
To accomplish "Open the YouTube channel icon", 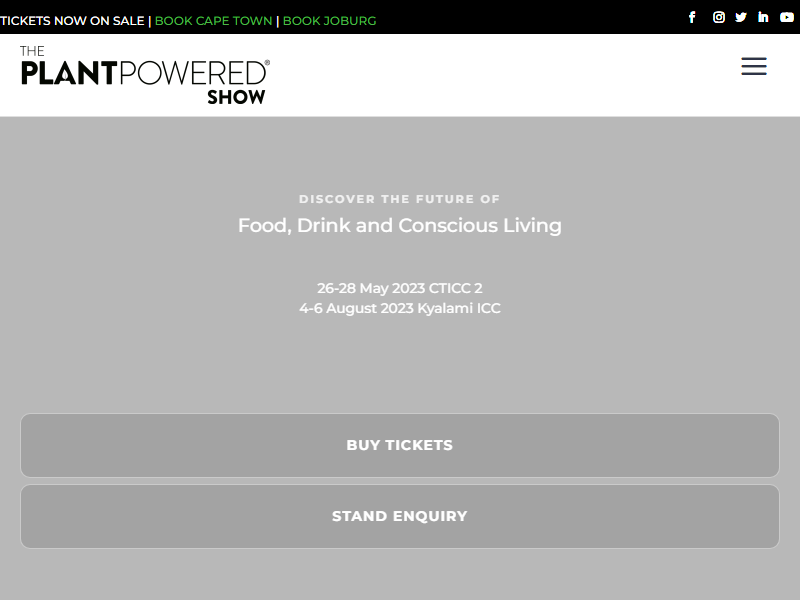I will pos(787,17).
